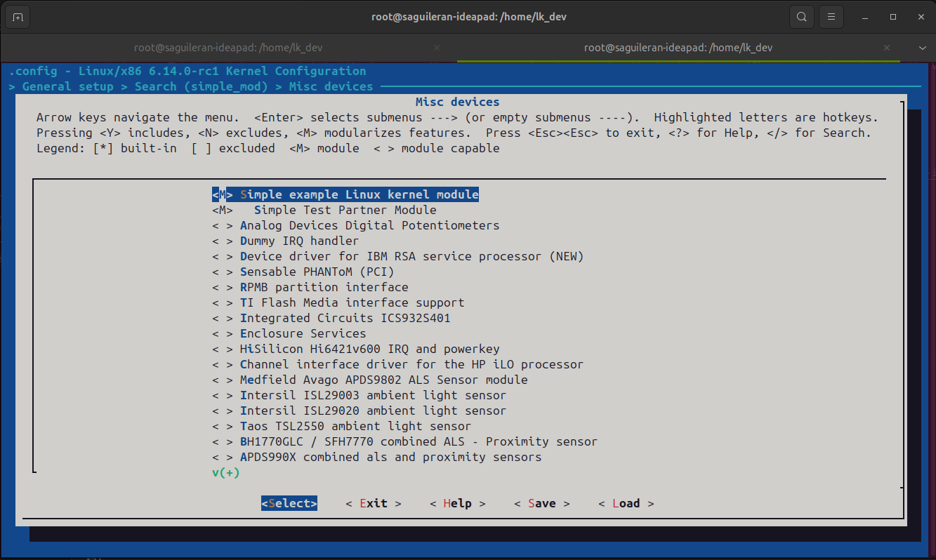Maximize the terminal window

tap(893, 17)
